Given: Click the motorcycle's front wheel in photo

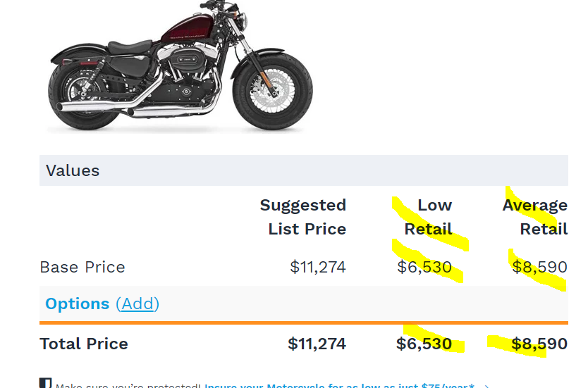Looking at the screenshot, I should point(273,92).
